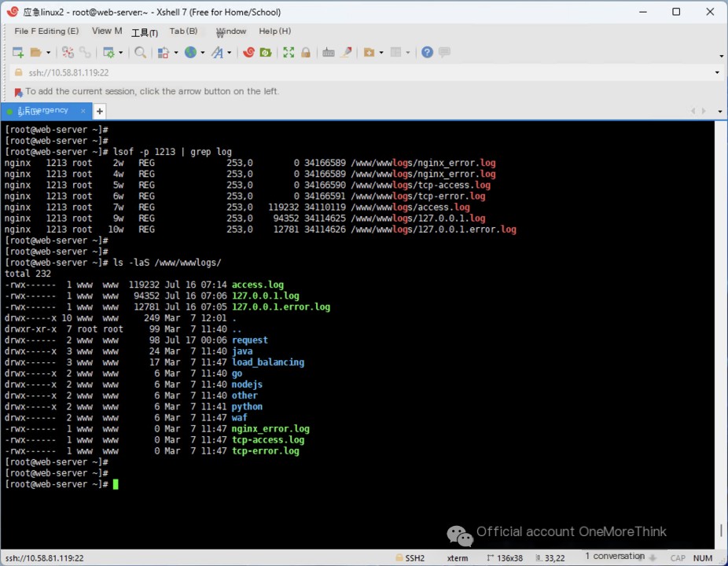This screenshot has width=728, height=566.
Task: Expand the address bar history dropdown
Action: [x=717, y=72]
